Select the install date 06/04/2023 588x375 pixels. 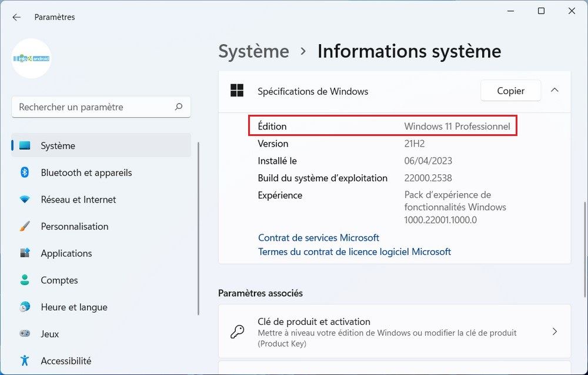(x=428, y=161)
